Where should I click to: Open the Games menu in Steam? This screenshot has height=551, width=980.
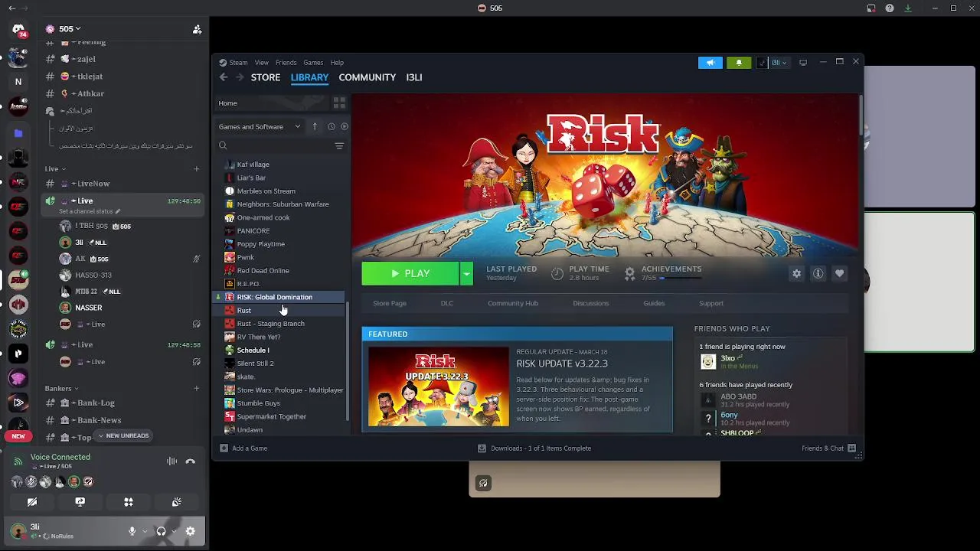click(313, 63)
